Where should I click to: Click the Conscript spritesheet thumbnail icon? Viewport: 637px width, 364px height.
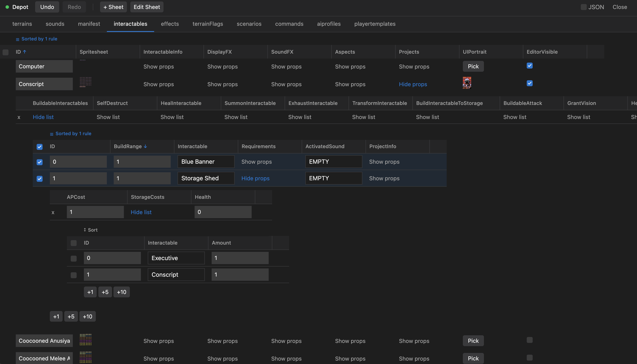coord(86,82)
